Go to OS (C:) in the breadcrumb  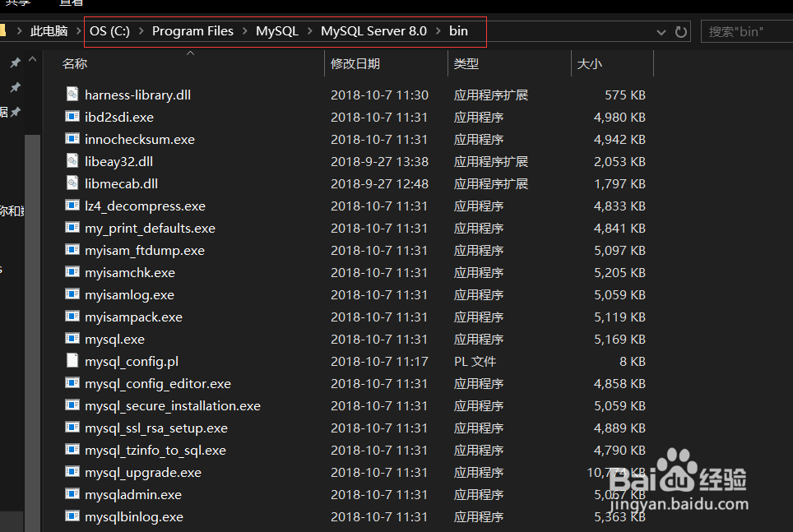tap(109, 31)
